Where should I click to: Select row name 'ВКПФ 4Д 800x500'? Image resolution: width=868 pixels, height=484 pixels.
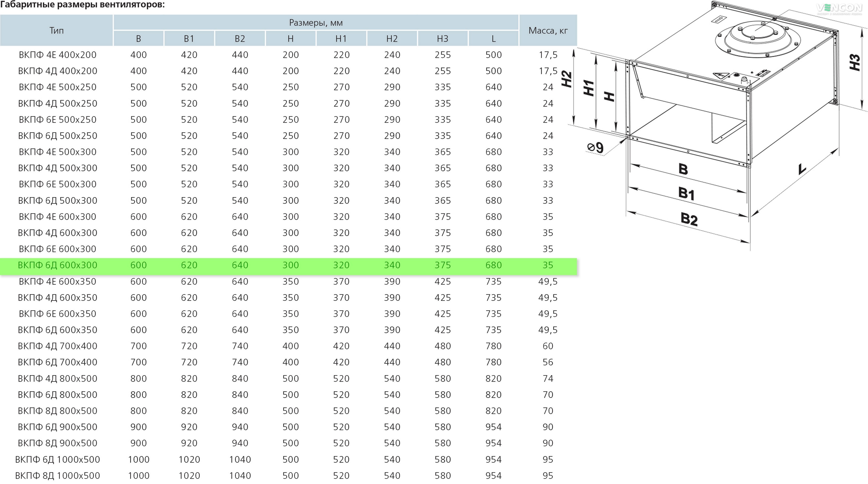(x=57, y=378)
